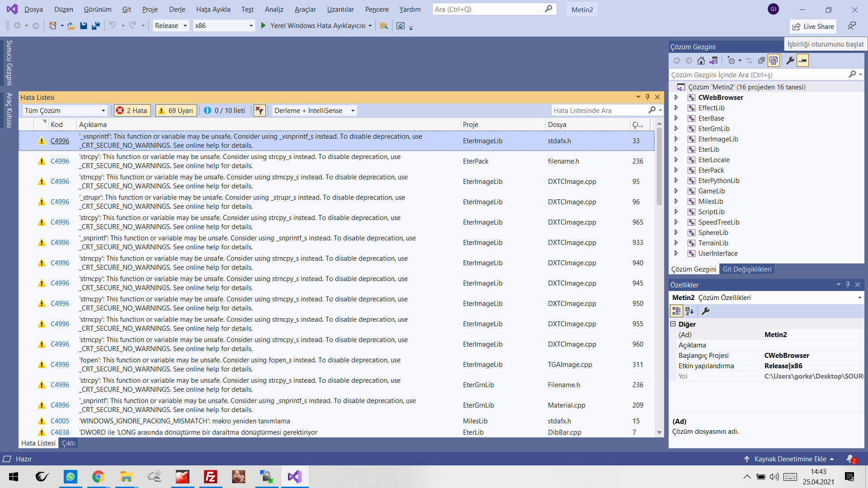Open the Tüm Çözüm scope dropdown
The image size is (868, 488).
[65, 111]
